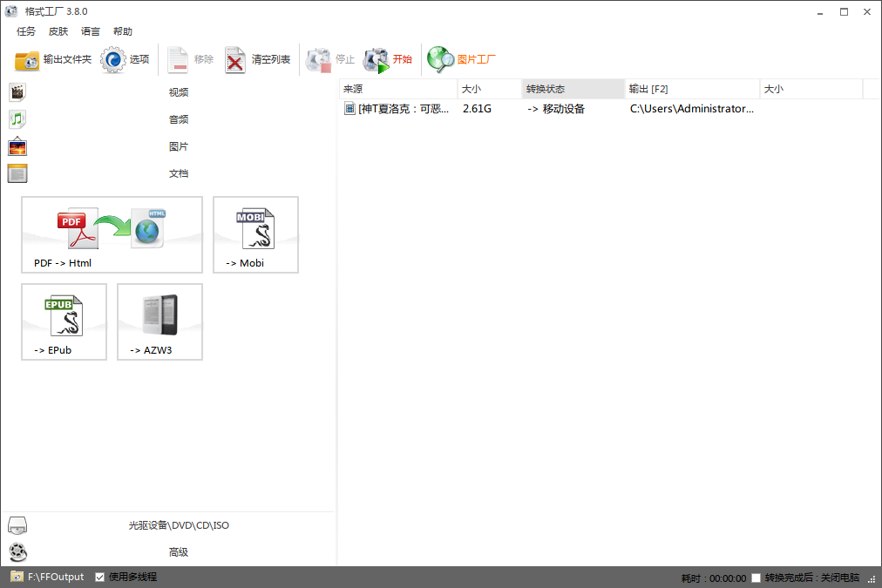Open the 帮助 help menu
Screen dimensions: 882x588
point(123,31)
